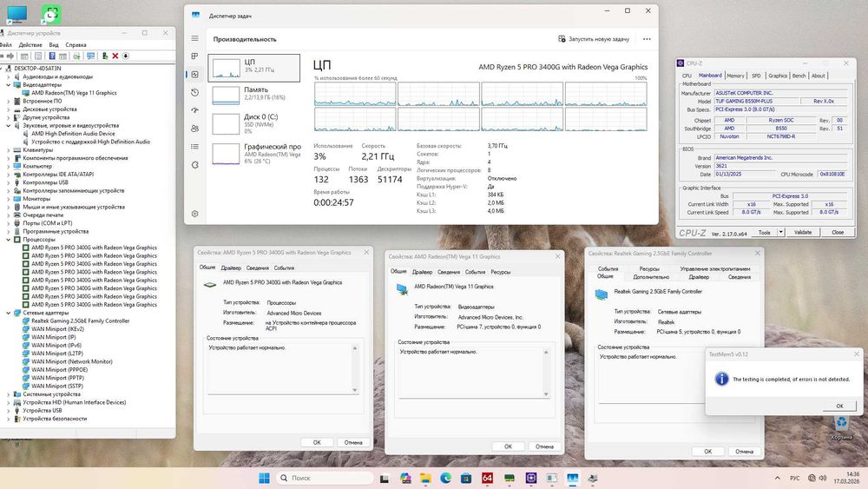This screenshot has height=489, width=868.
Task: Open the Services icon in Task Manager sidebar
Action: (194, 165)
